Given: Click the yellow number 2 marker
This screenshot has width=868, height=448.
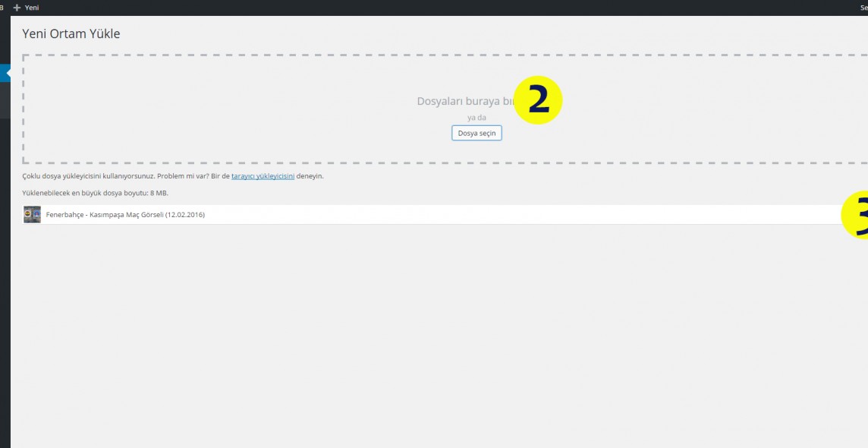Looking at the screenshot, I should 538,101.
